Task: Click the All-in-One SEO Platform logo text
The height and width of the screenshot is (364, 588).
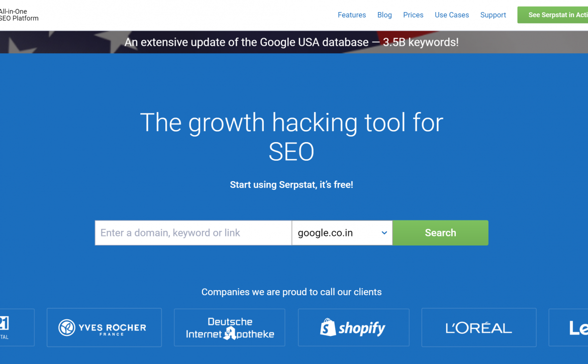Action: [x=19, y=15]
